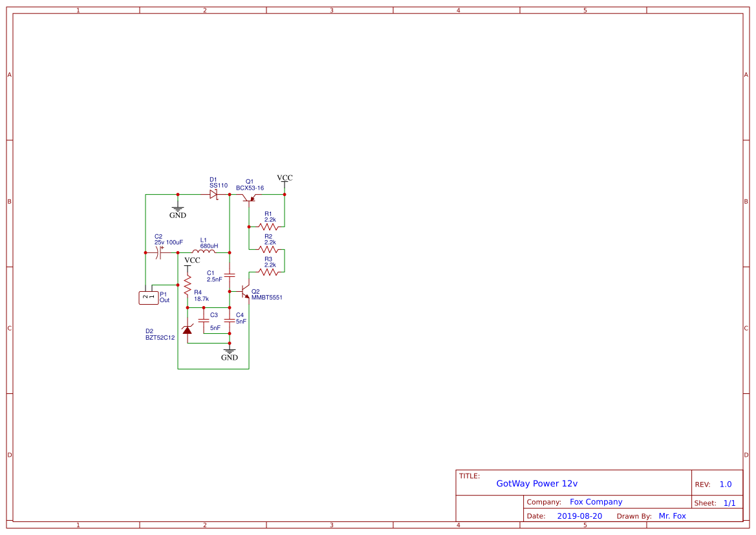Screen dimensions: 756x535
Task: Click the 2.2k value under R3
Action: coord(270,265)
